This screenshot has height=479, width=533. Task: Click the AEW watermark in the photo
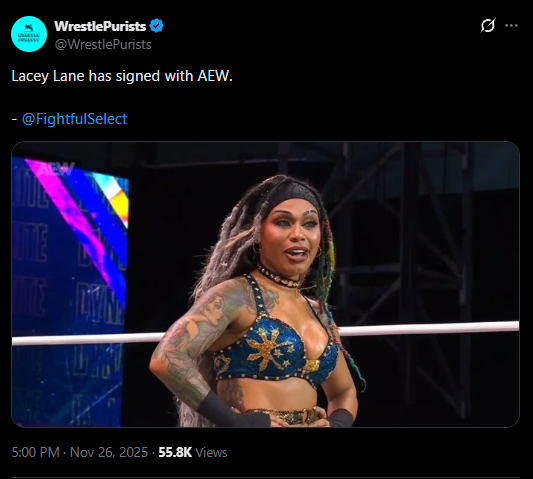click(x=56, y=169)
